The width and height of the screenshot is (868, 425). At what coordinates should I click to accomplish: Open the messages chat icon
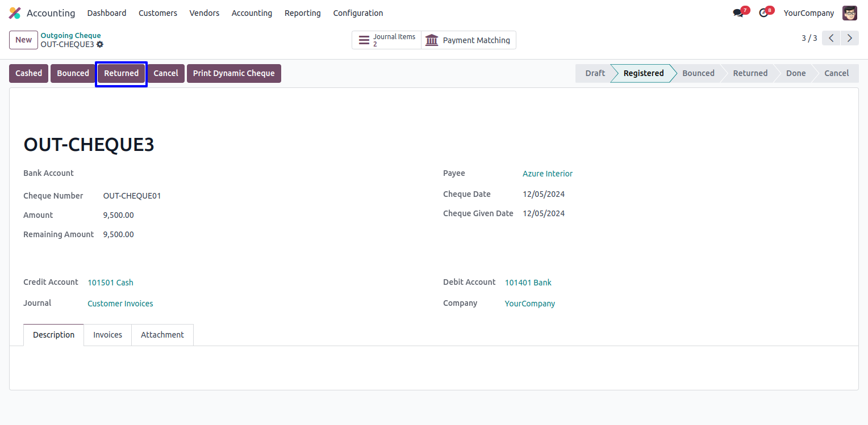738,13
